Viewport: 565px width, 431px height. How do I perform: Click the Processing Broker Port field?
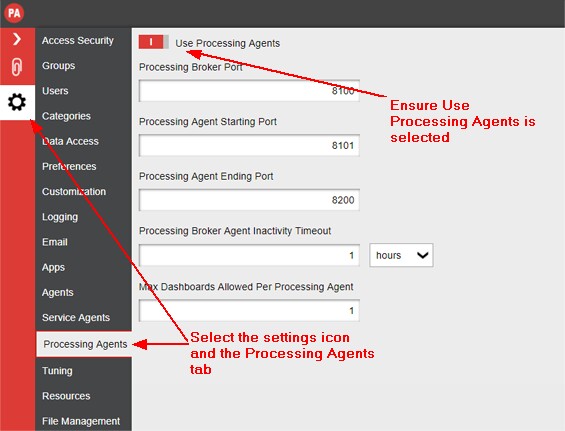(x=249, y=91)
